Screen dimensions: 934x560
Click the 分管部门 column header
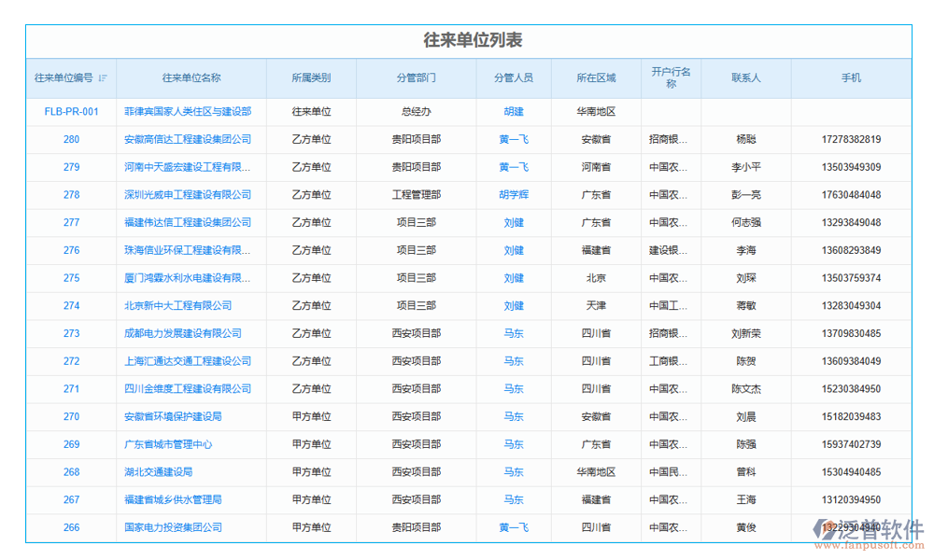[417, 78]
